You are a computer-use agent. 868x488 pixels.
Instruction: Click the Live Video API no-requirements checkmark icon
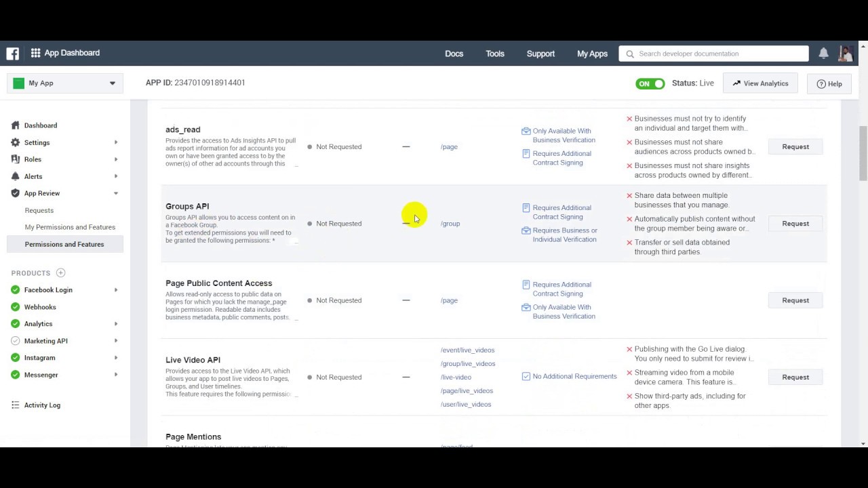point(526,376)
